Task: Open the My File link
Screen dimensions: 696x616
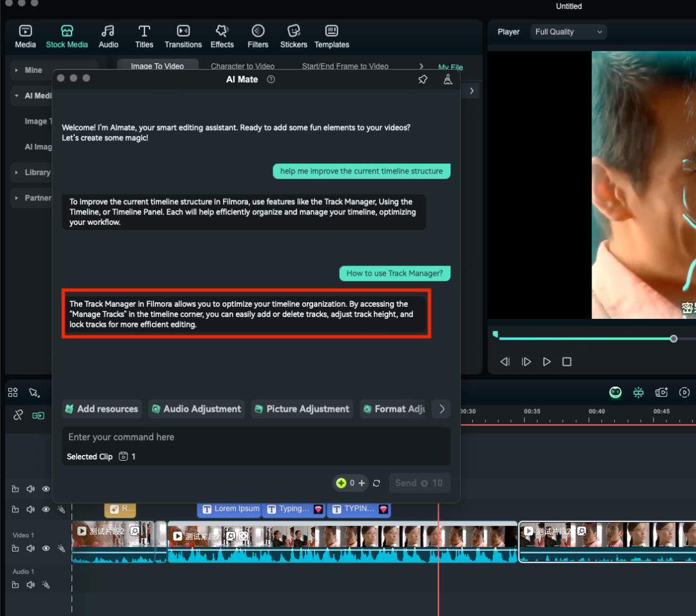Action: point(450,67)
